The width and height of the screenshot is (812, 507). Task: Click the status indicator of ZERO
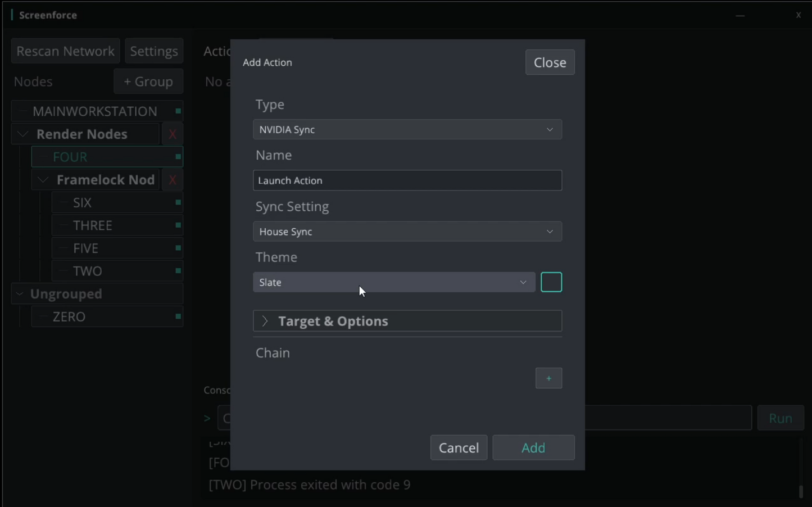tap(178, 316)
